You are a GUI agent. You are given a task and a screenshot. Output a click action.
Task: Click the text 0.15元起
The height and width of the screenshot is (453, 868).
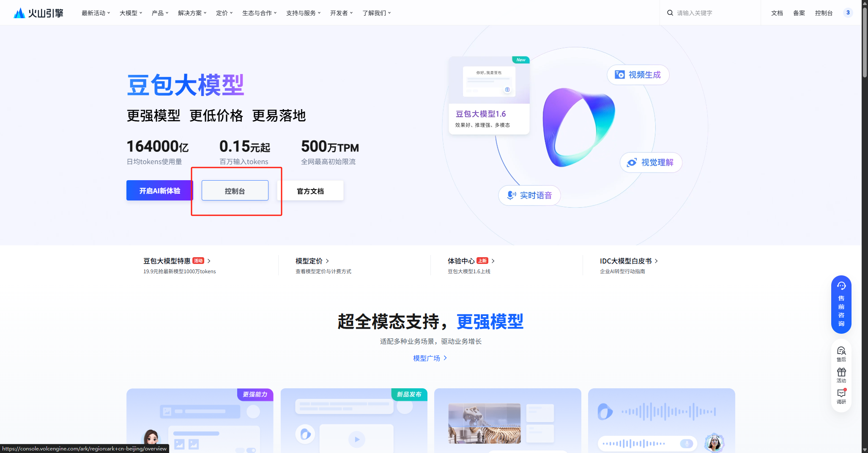coord(244,146)
